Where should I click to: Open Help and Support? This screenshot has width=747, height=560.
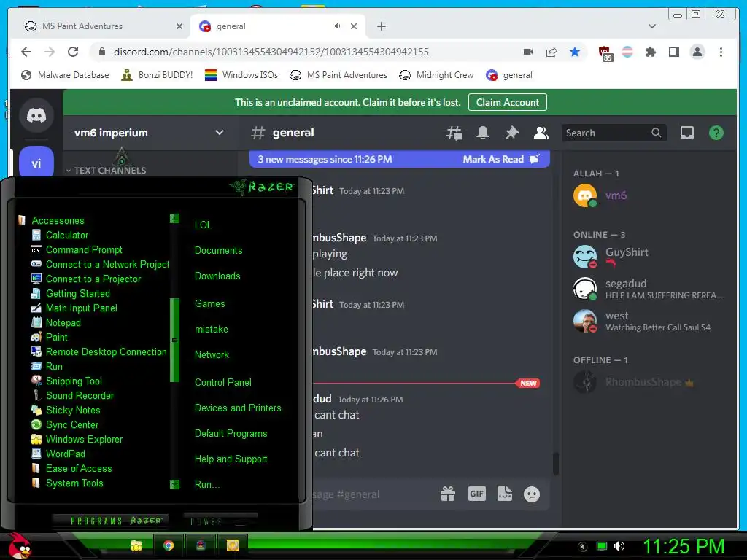point(231,459)
